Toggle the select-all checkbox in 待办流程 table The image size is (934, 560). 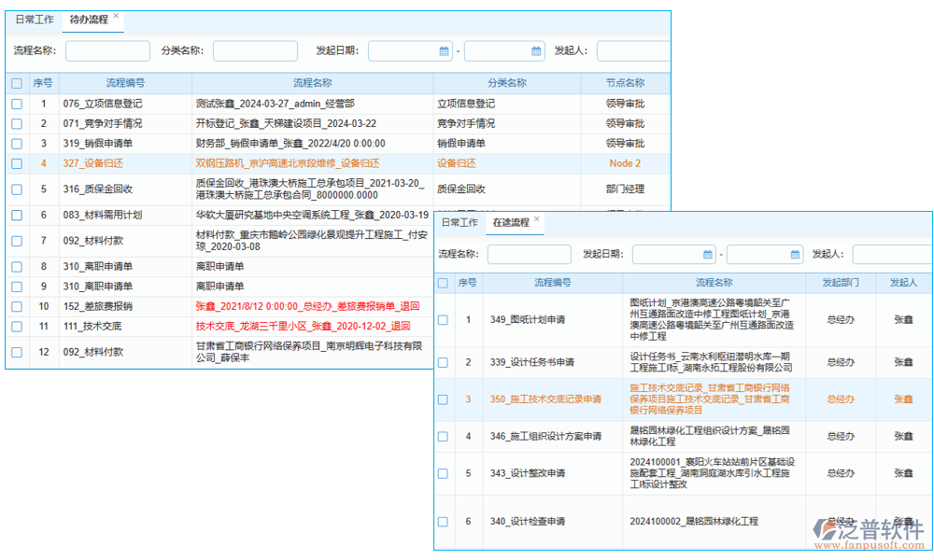(x=16, y=82)
